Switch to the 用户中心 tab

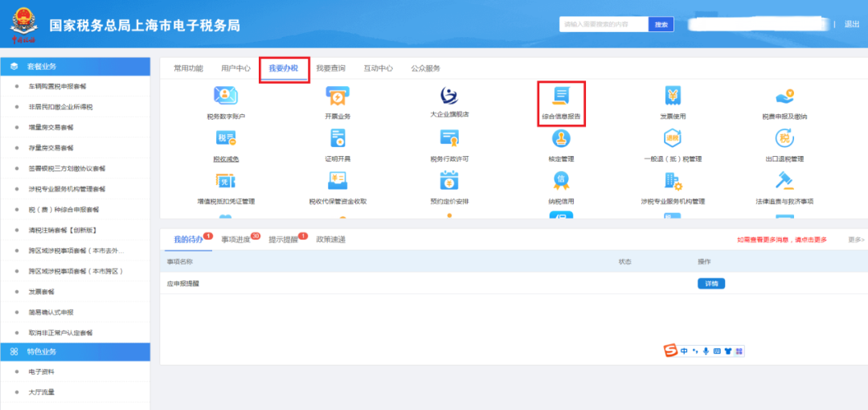click(235, 68)
